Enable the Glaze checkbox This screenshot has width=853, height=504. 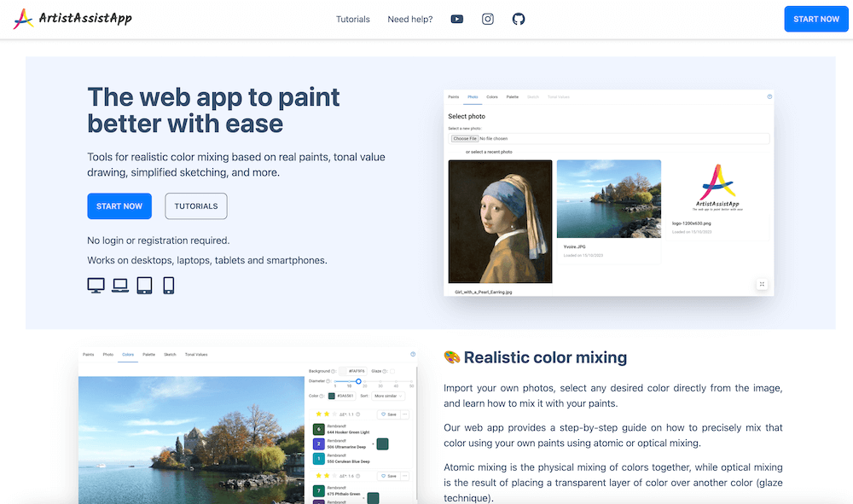(x=393, y=371)
